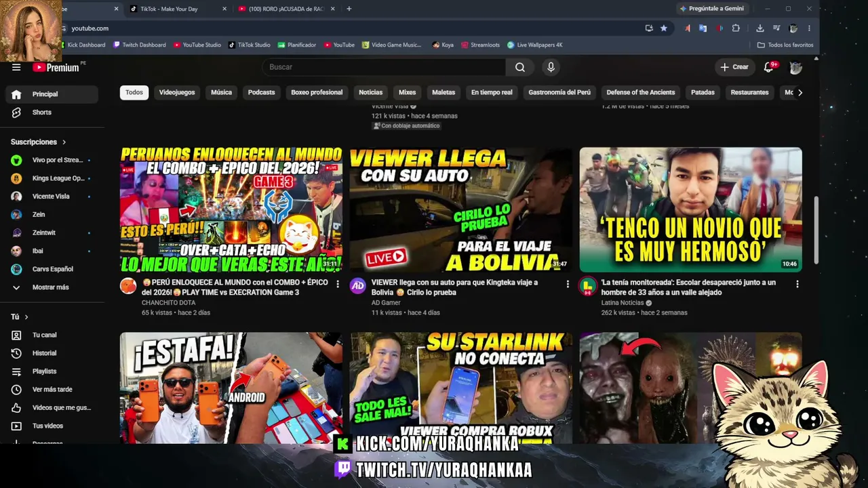The image size is (868, 488).
Task: Select the Música filter chip
Action: point(221,92)
